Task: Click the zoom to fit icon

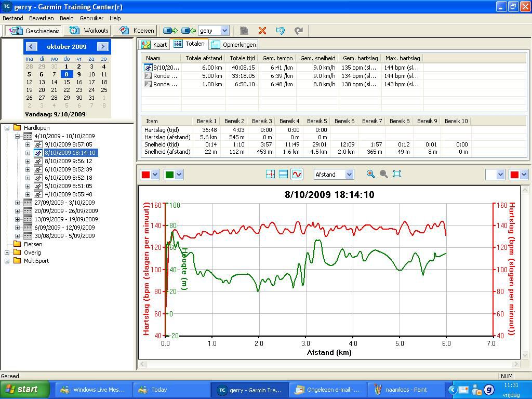Action: [397, 174]
